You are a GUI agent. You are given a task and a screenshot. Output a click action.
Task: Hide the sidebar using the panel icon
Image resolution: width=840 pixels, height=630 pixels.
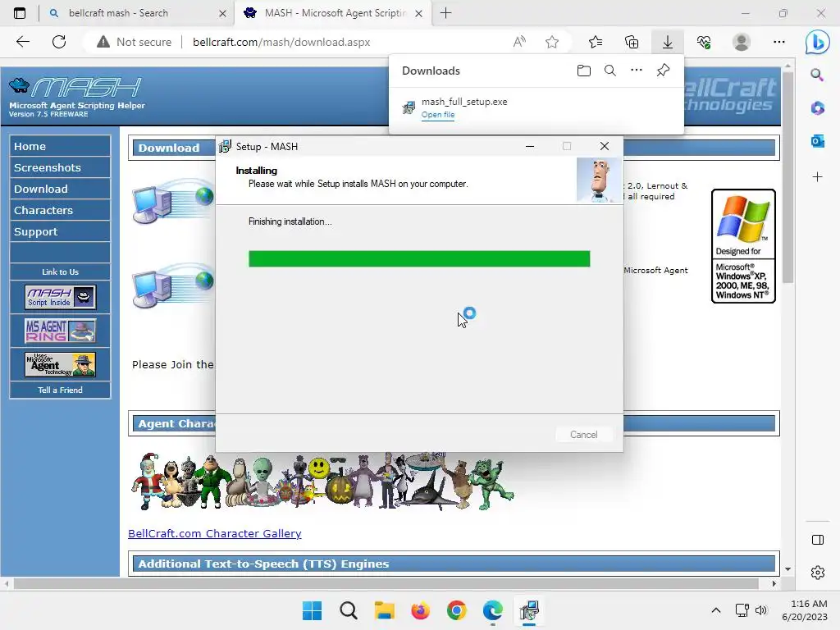[x=818, y=540]
